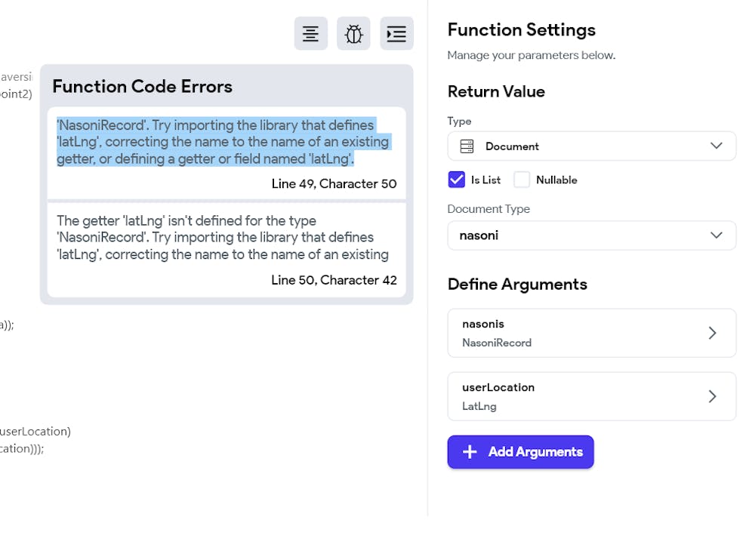Expand the userLocation argument chevron
Screen dimensions: 755x560
point(712,396)
